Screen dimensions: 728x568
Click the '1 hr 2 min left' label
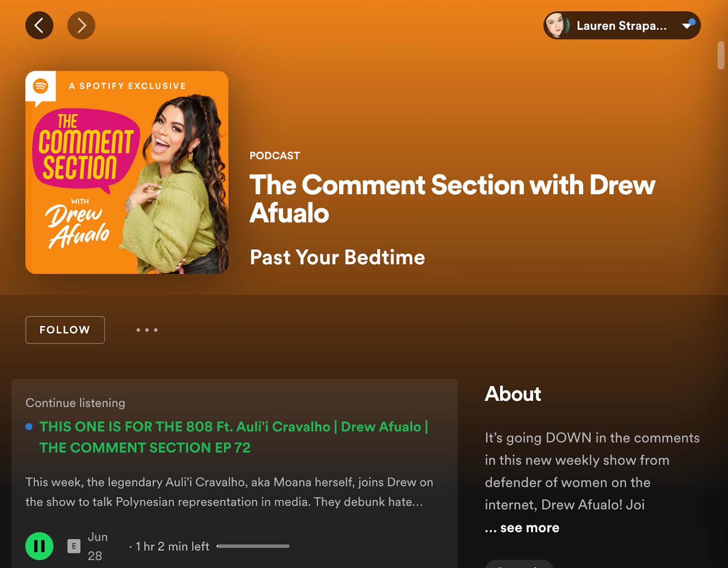click(172, 546)
